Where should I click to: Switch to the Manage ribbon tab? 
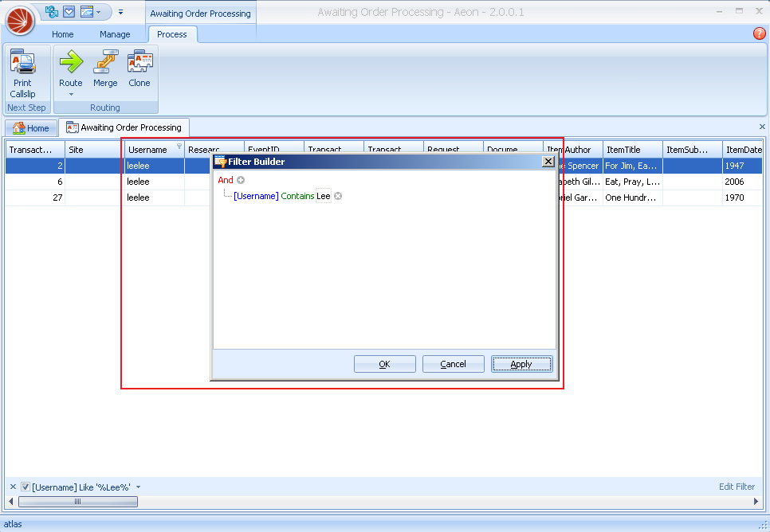(115, 34)
